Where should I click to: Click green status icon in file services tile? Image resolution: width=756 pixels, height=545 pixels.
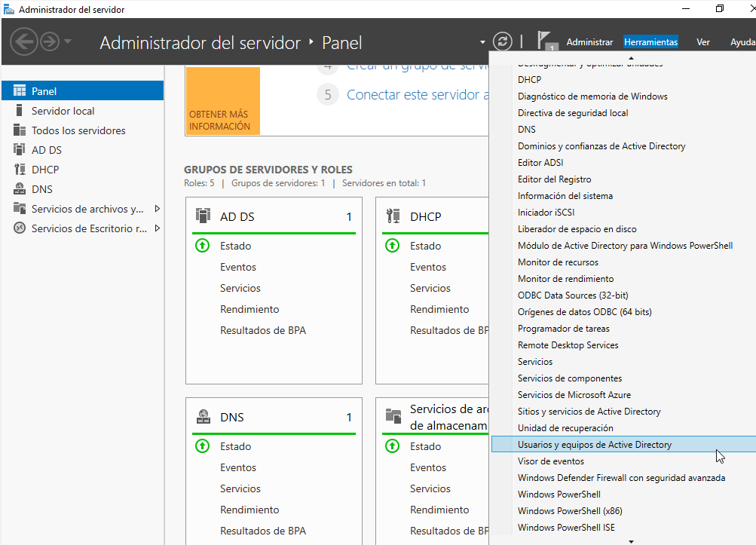coord(393,446)
